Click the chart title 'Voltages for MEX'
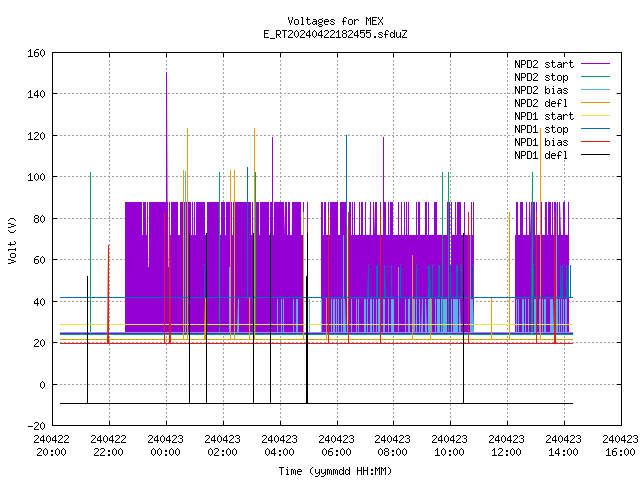Image resolution: width=640 pixels, height=480 pixels. (x=335, y=21)
